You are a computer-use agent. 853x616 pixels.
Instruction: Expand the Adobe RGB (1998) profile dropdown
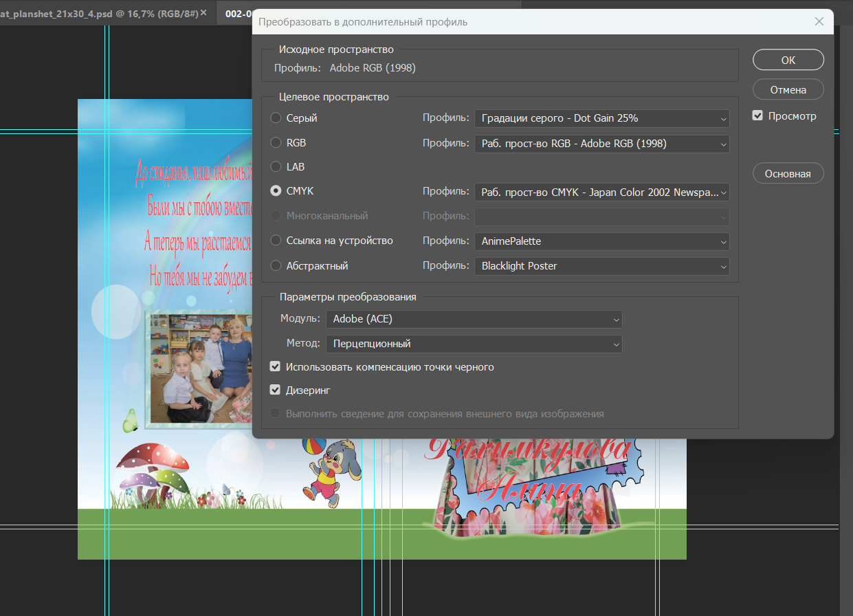click(601, 144)
